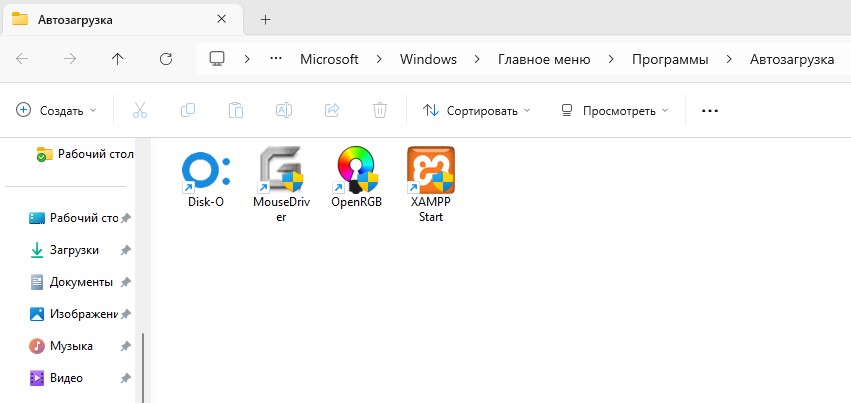Click the Delete trash bin icon
The width and height of the screenshot is (851, 403).
pyautogui.click(x=379, y=110)
